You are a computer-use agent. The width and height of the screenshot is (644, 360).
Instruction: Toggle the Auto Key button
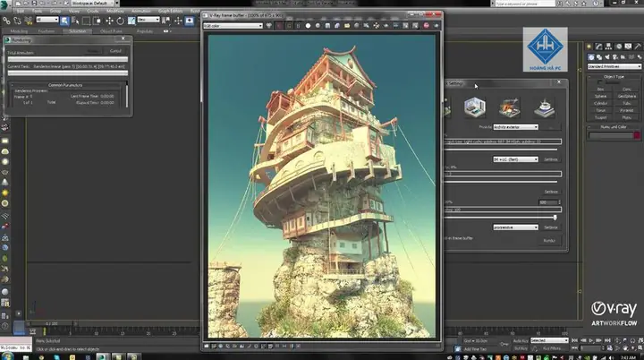521,340
